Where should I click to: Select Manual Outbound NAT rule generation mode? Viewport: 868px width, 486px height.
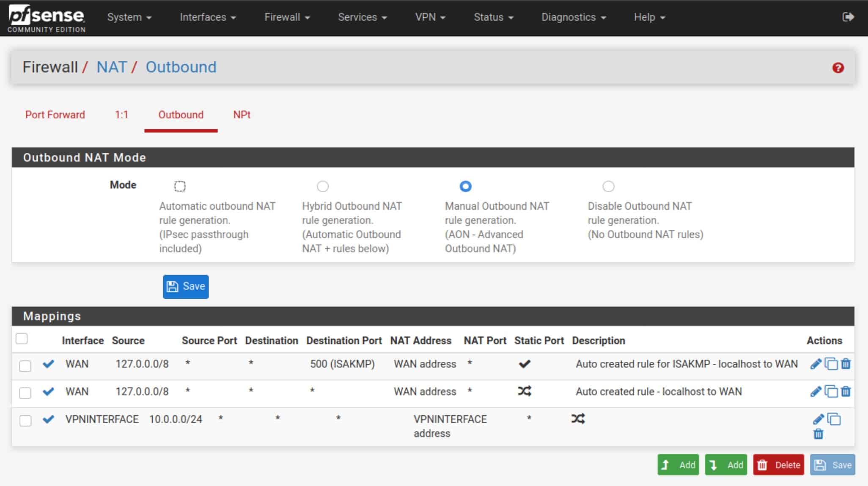[465, 186]
